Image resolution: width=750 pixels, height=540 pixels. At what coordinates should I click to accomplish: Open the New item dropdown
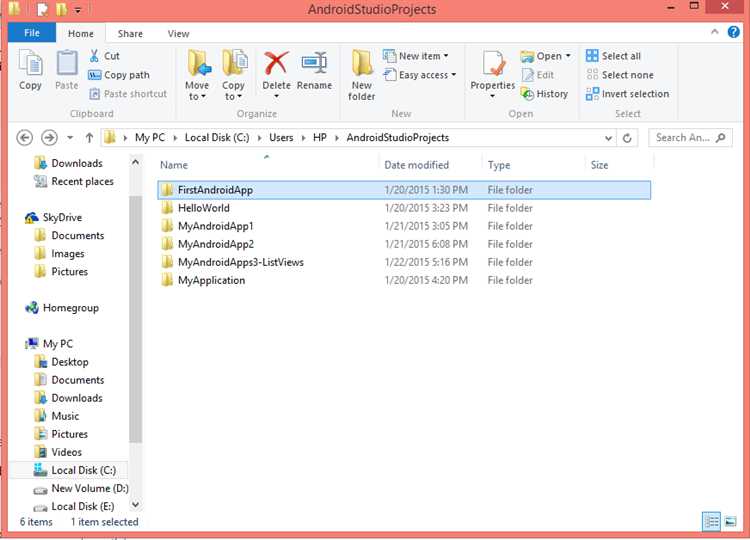[x=416, y=55]
